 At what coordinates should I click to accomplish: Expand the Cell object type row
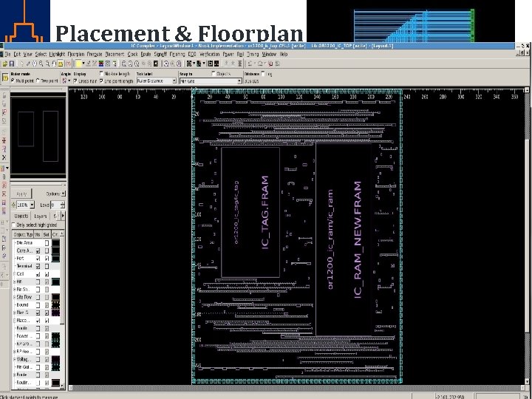(x=14, y=274)
